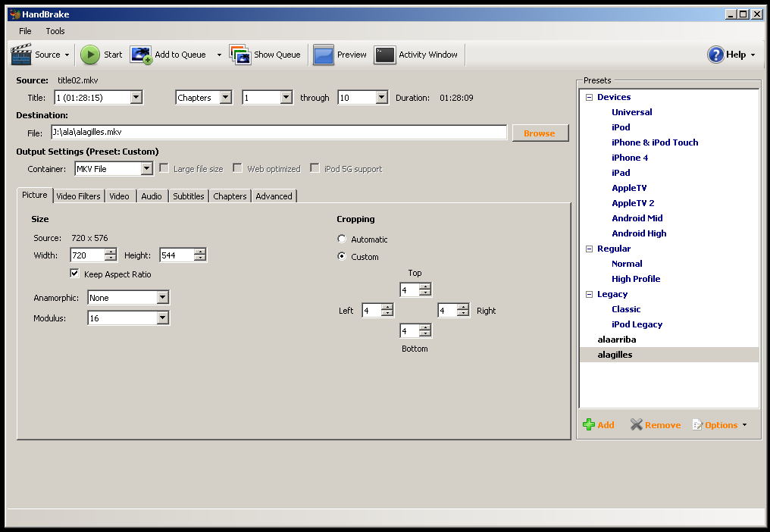Switch to the Subtitles tab
The image size is (770, 532).
tap(189, 196)
